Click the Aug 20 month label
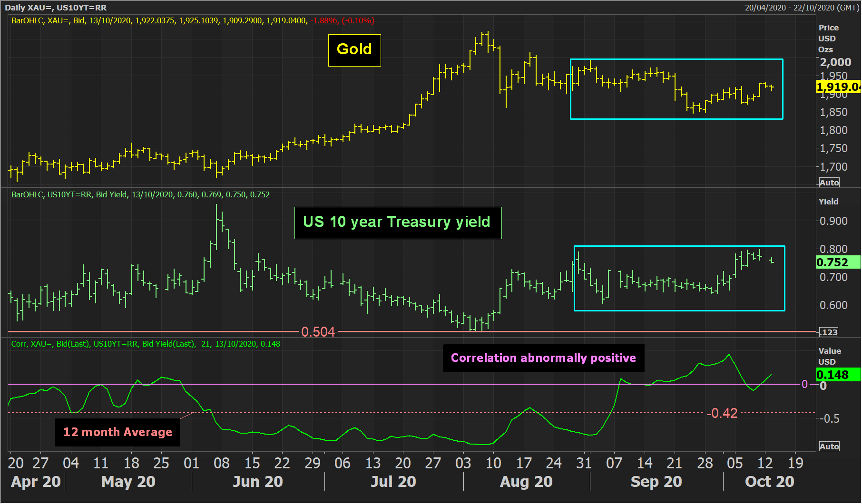The image size is (862, 504). 526,482
